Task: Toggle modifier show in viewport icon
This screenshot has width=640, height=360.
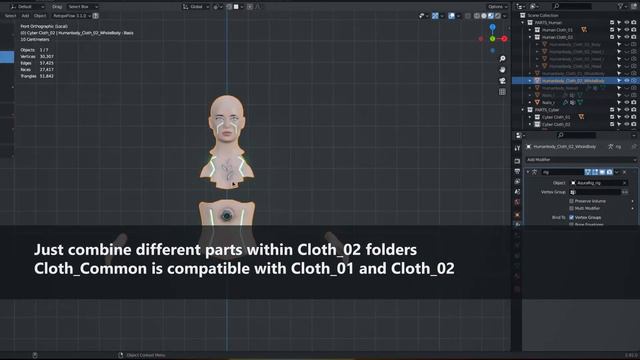Action: [x=602, y=172]
